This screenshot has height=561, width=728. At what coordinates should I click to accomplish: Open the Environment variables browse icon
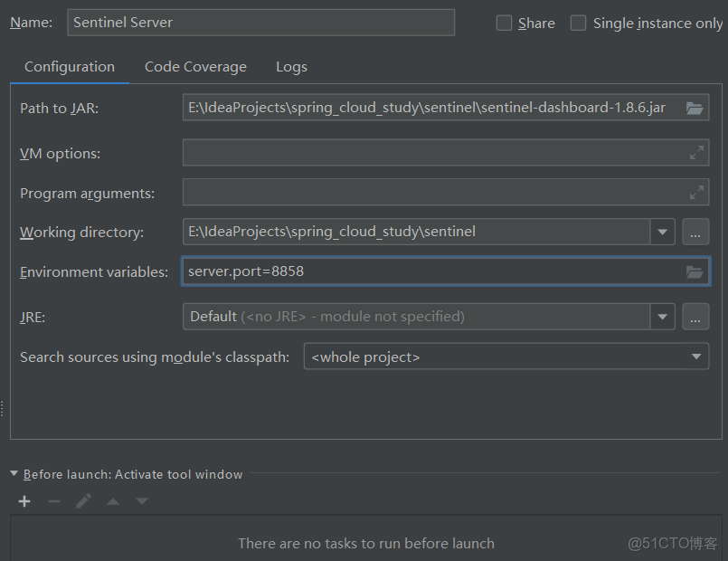tap(695, 271)
